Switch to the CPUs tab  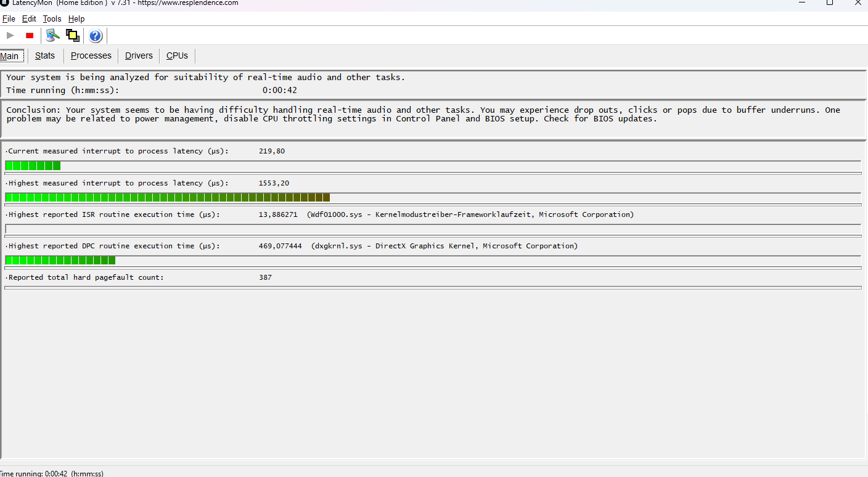tap(177, 55)
